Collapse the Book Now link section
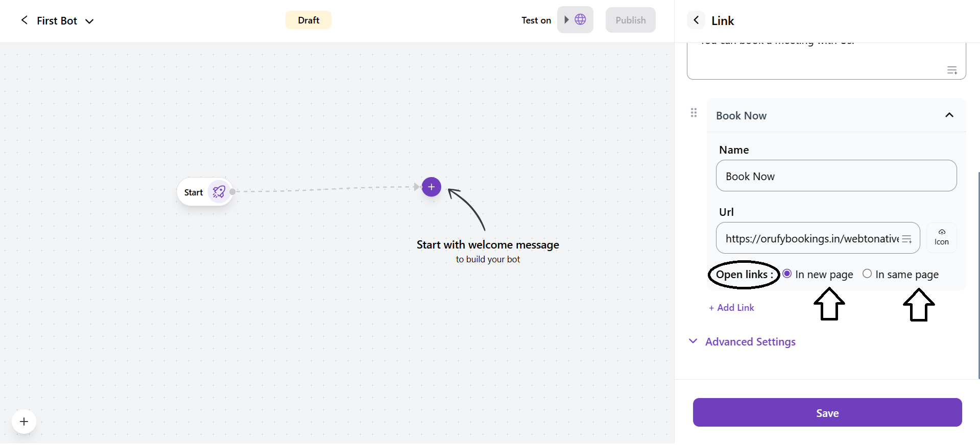 click(949, 115)
